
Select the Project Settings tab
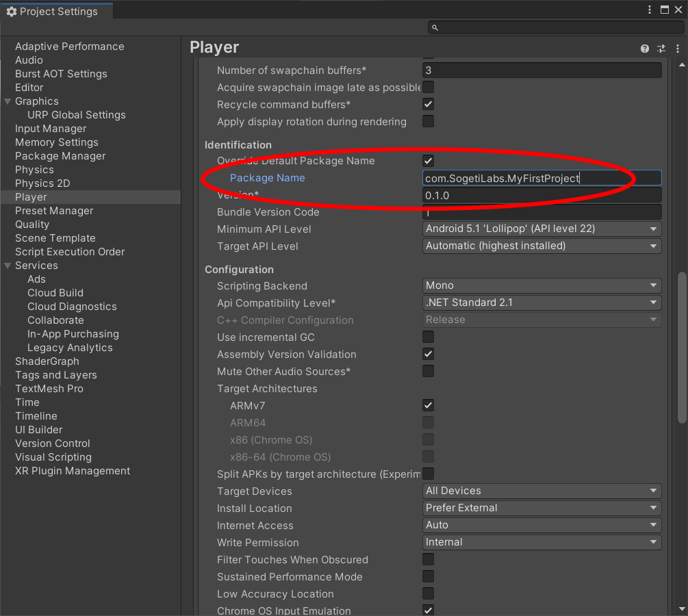(x=55, y=12)
